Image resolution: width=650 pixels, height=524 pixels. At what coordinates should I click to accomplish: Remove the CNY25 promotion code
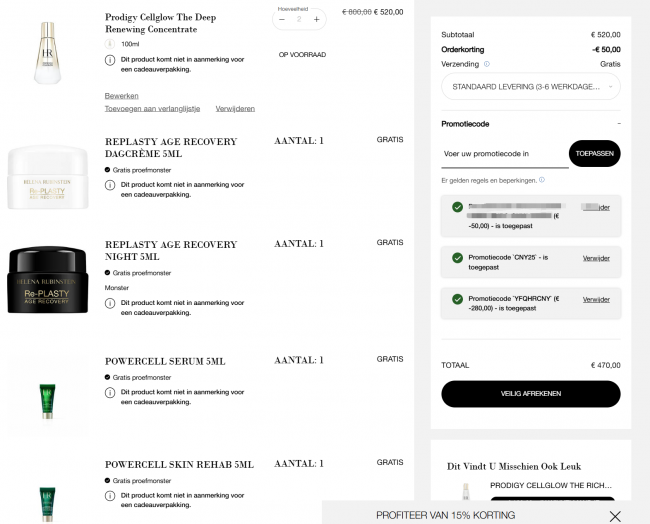pos(596,258)
